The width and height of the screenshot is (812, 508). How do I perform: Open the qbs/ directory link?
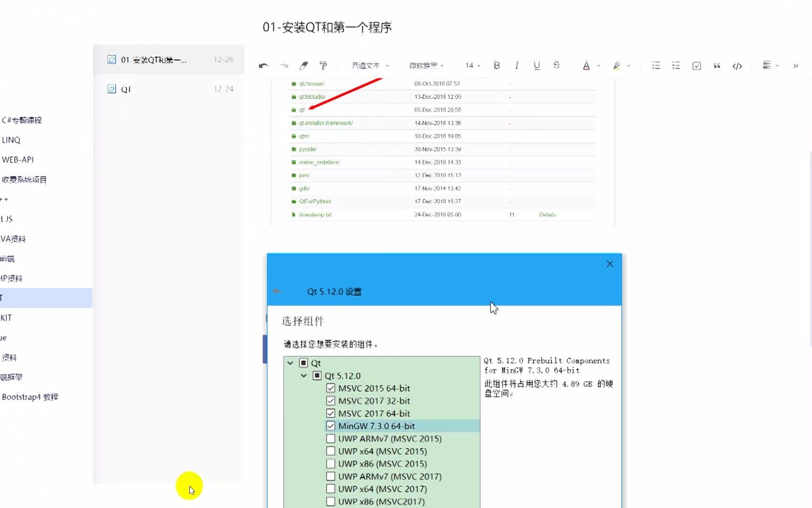click(304, 136)
